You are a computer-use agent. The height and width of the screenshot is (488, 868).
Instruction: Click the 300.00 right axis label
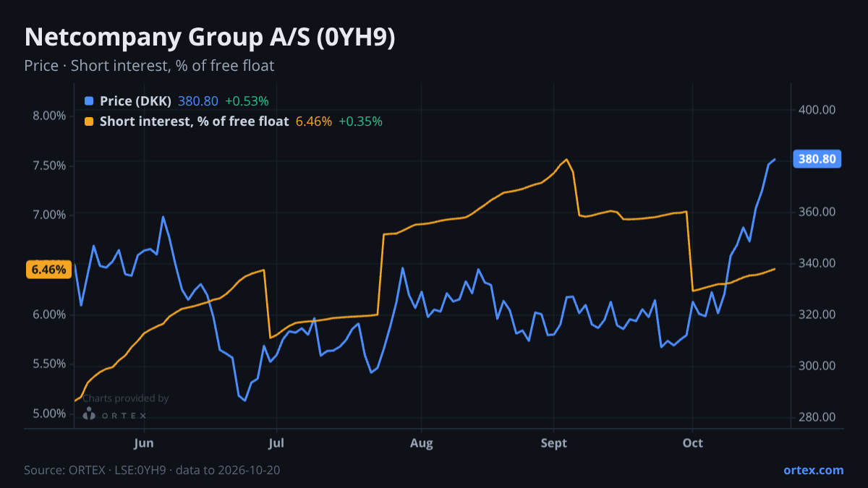817,366
